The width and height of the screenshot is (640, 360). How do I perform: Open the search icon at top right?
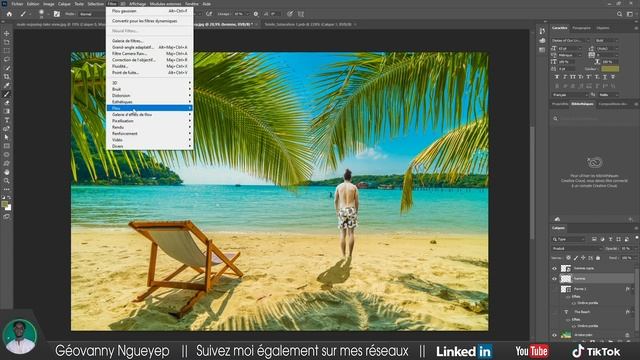[x=619, y=14]
